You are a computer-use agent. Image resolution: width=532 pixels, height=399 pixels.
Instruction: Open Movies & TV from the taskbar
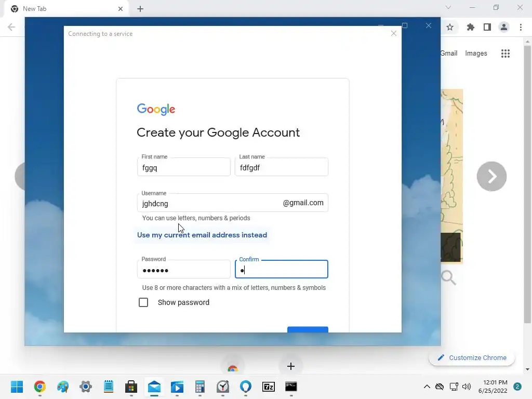click(x=177, y=387)
